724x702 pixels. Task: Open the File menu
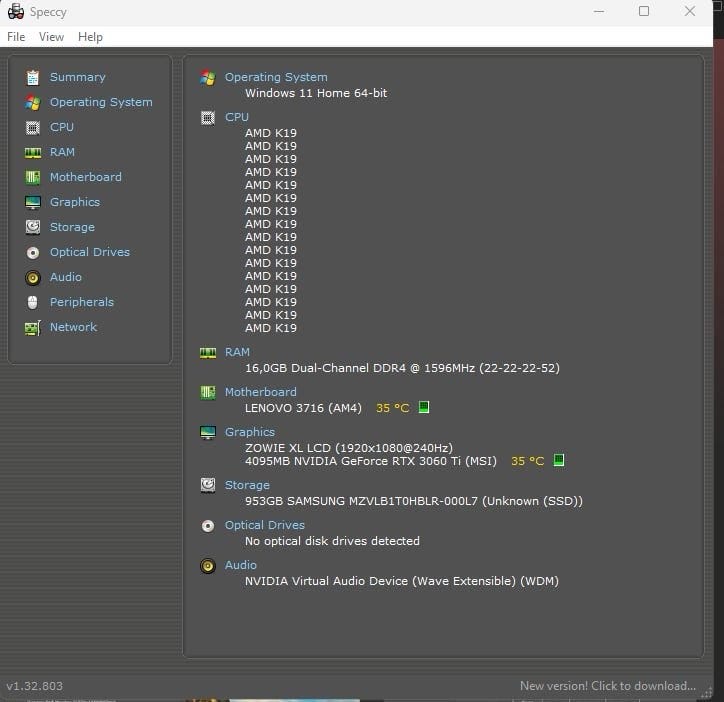pyautogui.click(x=16, y=37)
